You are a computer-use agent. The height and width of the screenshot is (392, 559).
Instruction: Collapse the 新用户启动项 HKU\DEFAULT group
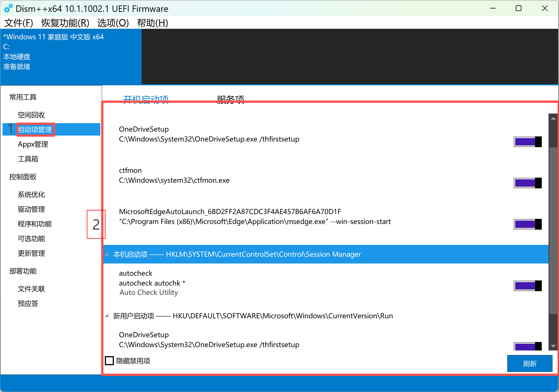point(107,316)
